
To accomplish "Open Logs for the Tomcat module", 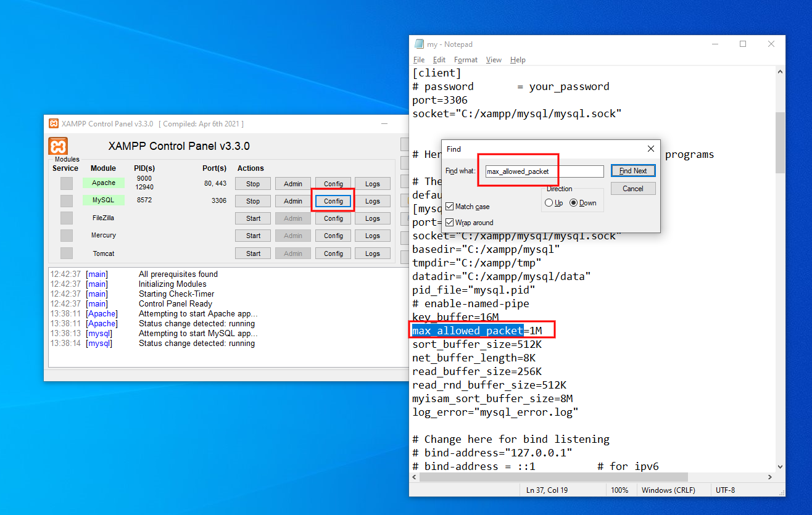I will point(372,253).
